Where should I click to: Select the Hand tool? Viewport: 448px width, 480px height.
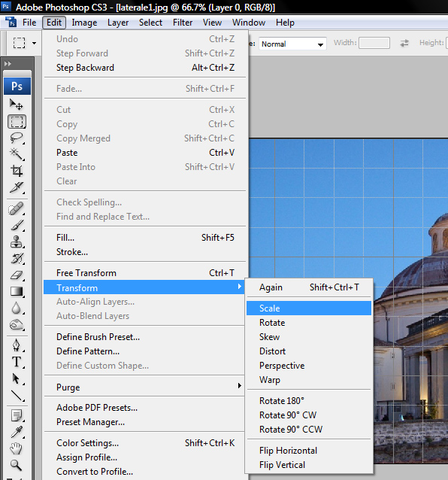tap(17, 448)
